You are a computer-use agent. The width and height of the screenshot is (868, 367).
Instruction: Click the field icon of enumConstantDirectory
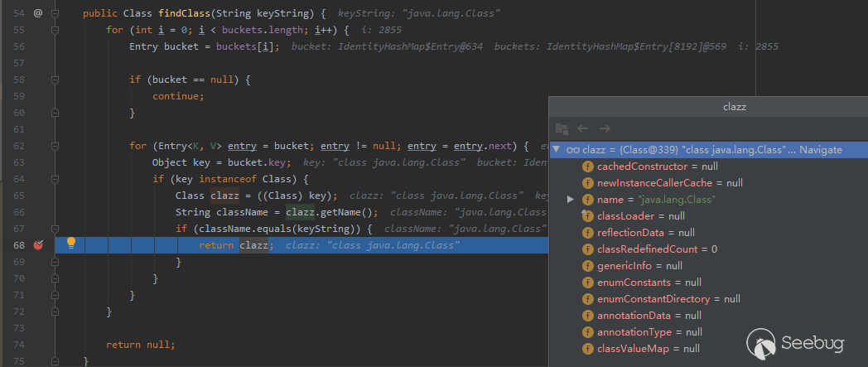[588, 299]
